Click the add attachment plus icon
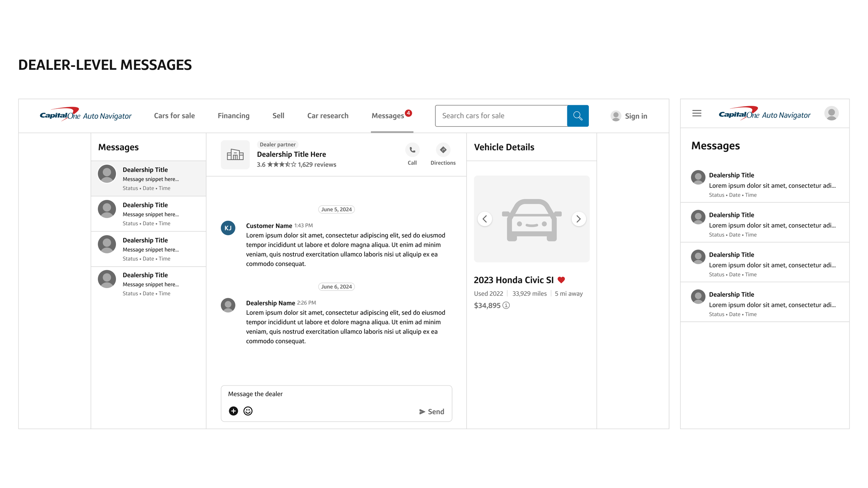This screenshot has width=868, height=488. coord(233,411)
